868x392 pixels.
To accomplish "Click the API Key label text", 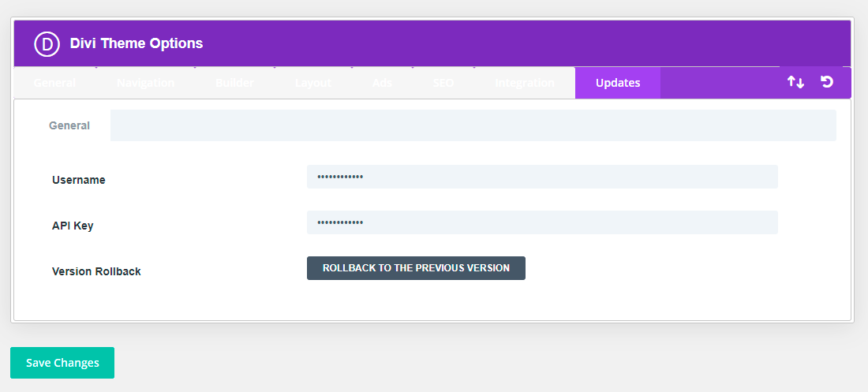I will click(x=73, y=226).
